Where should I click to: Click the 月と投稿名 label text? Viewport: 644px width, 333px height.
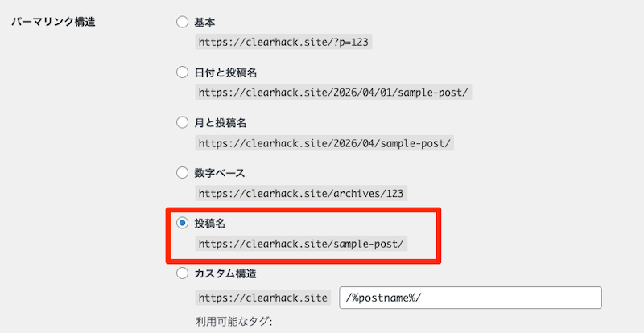tap(220, 123)
